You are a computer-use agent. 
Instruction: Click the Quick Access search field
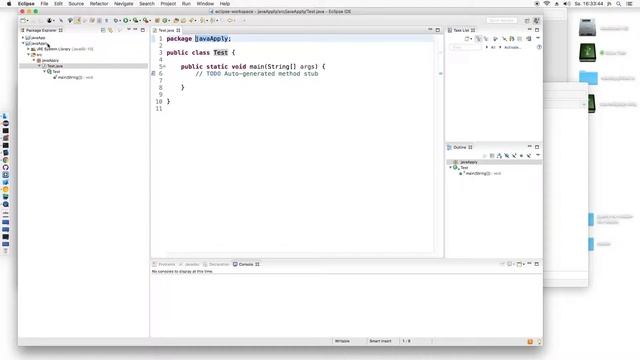502,20
